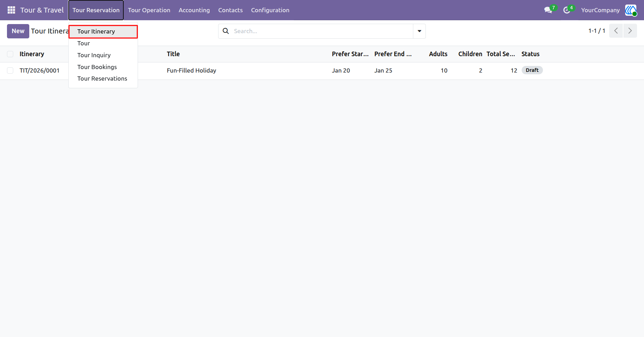Click the Tour & Travel app title
This screenshot has height=337, width=644.
42,10
